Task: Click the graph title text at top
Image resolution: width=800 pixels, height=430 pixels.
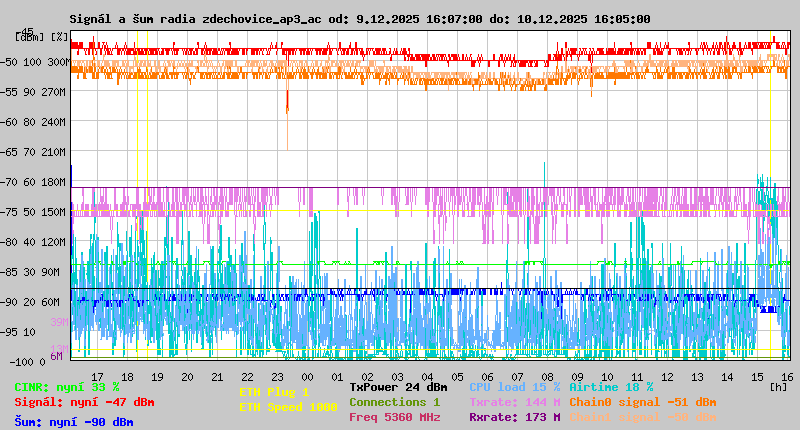Action: pyautogui.click(x=360, y=19)
